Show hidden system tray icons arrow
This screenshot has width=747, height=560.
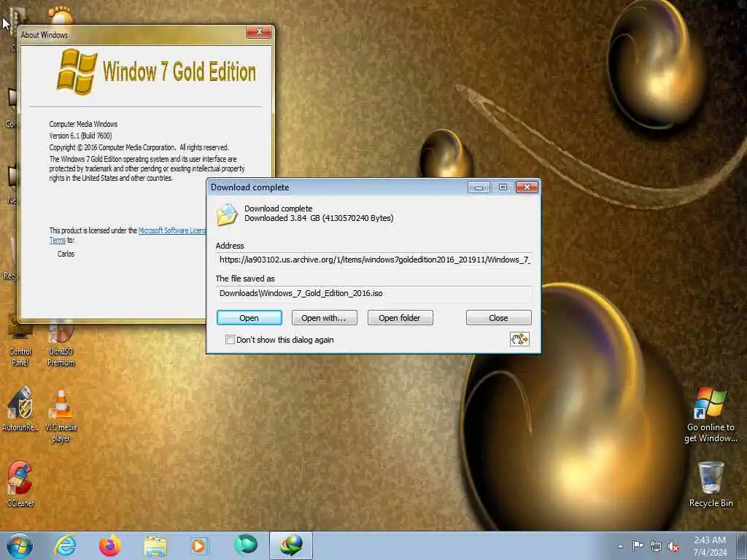tap(620, 546)
